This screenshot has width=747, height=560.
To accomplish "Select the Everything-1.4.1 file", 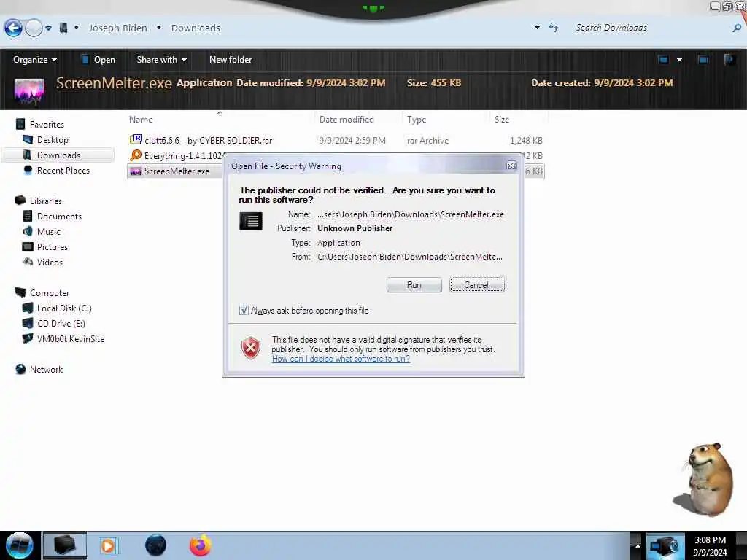I will pyautogui.click(x=183, y=156).
